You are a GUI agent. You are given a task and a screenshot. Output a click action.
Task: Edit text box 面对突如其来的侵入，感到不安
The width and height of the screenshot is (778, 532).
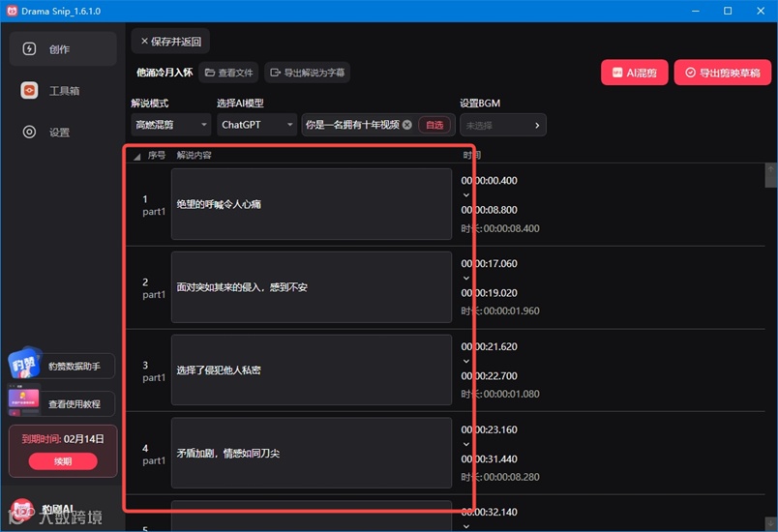click(312, 287)
